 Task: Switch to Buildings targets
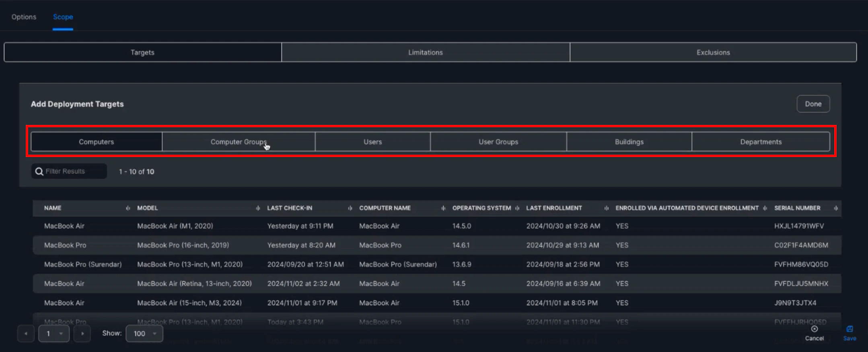click(629, 142)
